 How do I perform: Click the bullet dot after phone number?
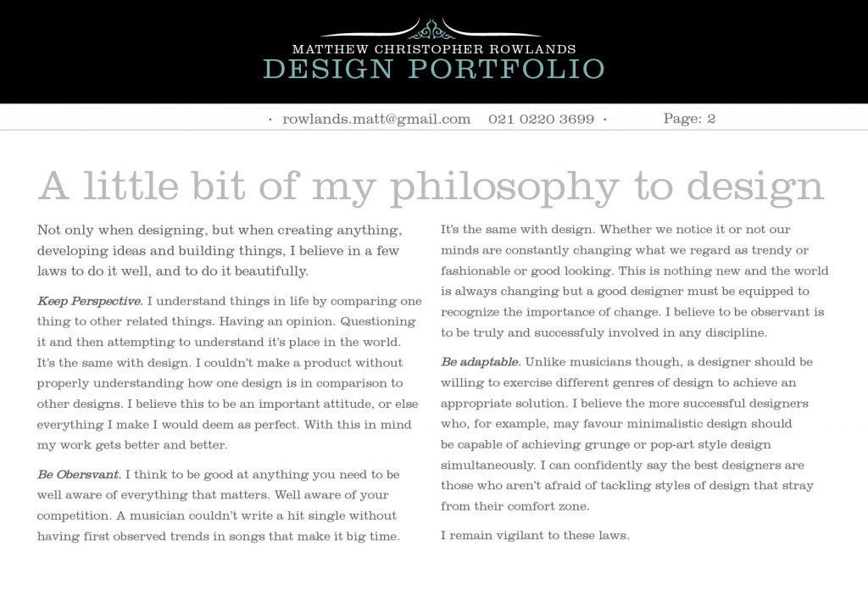(x=604, y=120)
